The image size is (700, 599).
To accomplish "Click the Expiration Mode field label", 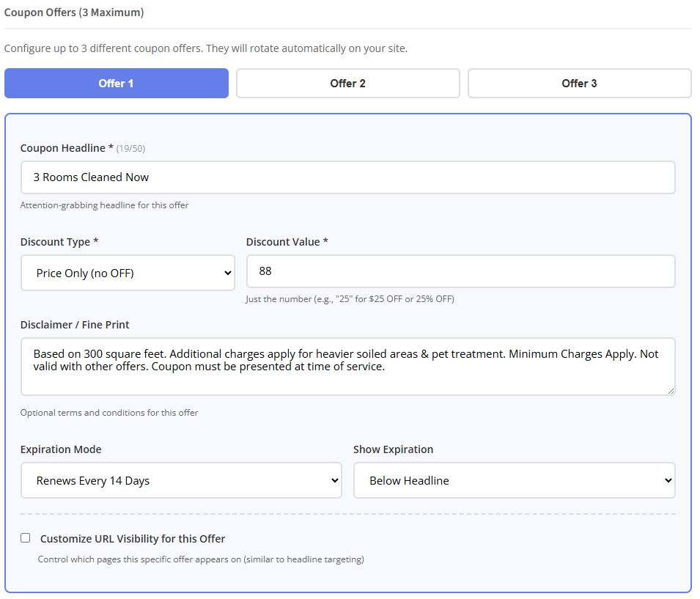I will pyautogui.click(x=61, y=449).
